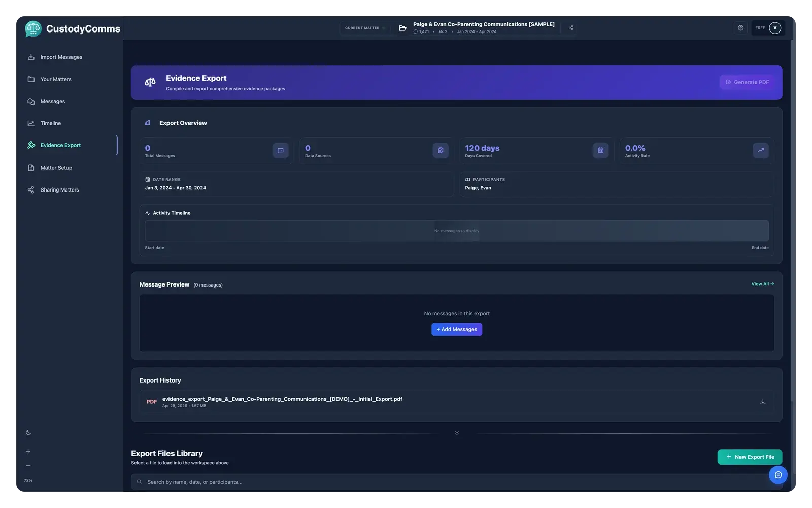The height and width of the screenshot is (508, 812).
Task: Open the current matter folder icon
Action: 402,28
